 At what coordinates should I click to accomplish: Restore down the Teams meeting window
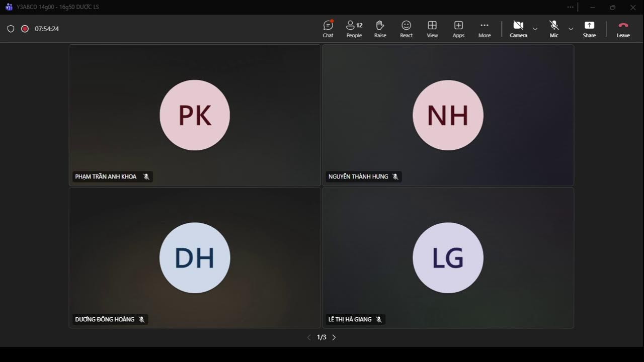(x=612, y=7)
